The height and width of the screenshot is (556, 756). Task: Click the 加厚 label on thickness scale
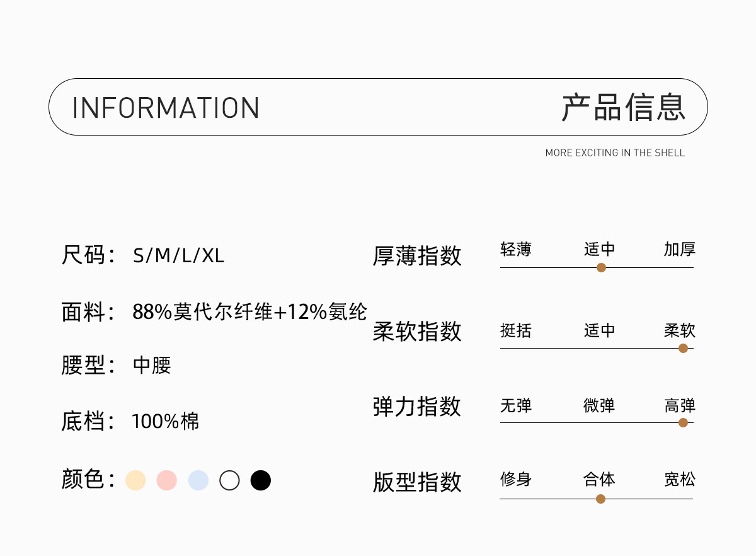coord(679,250)
